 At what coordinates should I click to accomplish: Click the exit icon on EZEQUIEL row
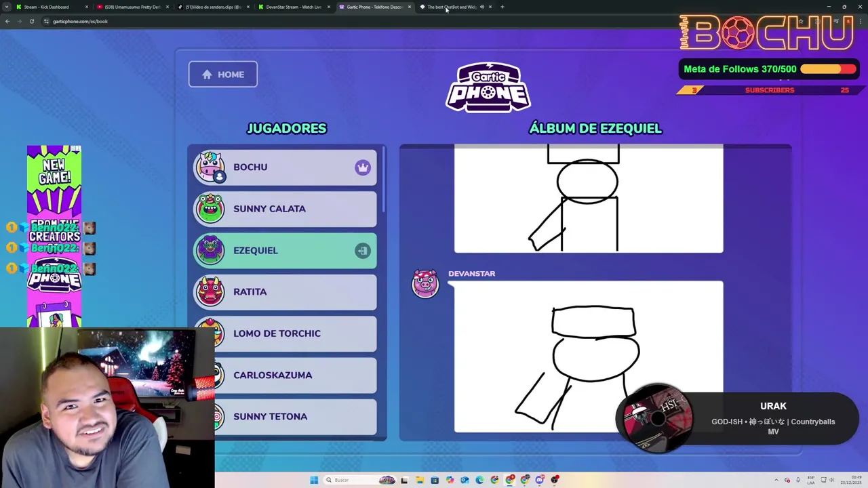click(363, 251)
